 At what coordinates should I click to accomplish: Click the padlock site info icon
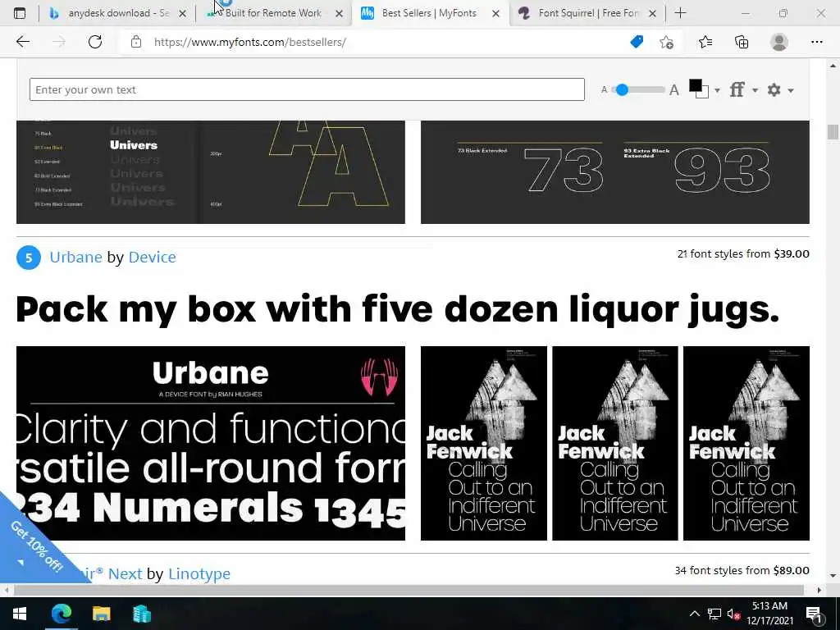[x=136, y=42]
